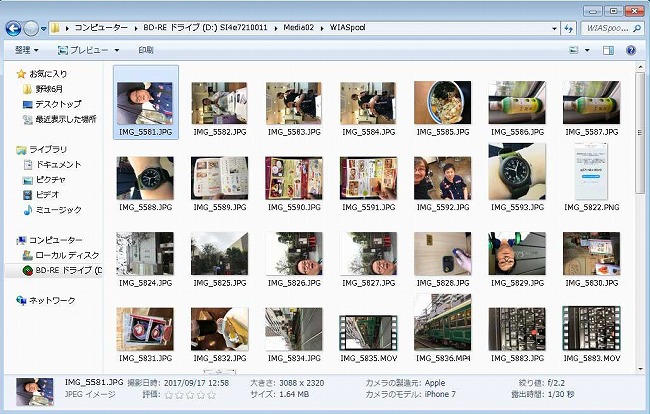Expand the プレビュー dropdown arrow
650x414 pixels.
click(116, 49)
